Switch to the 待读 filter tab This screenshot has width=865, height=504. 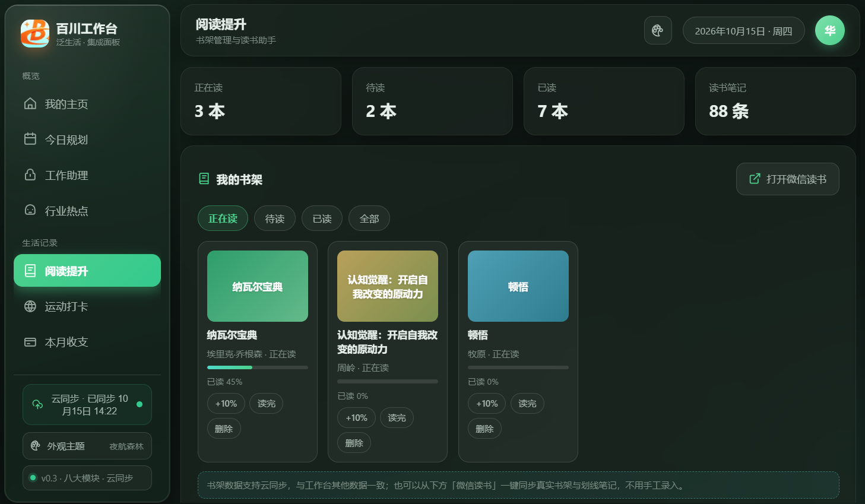pyautogui.click(x=275, y=218)
